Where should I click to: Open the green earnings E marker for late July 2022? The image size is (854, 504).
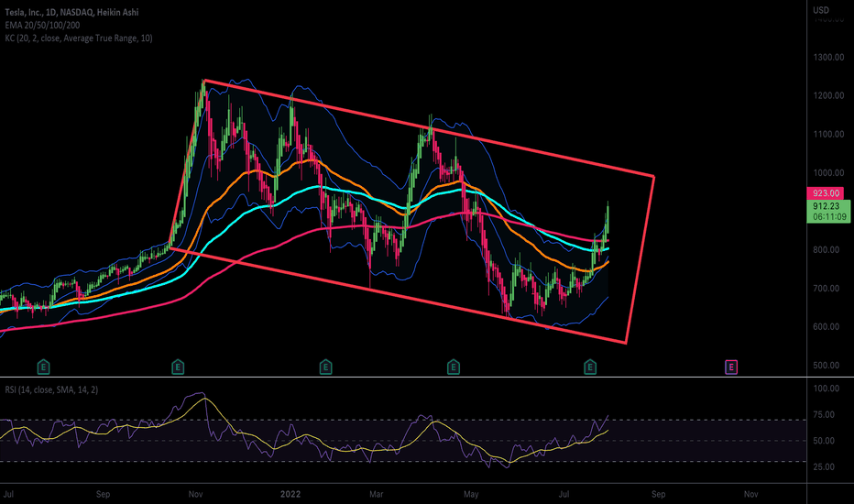tap(590, 367)
